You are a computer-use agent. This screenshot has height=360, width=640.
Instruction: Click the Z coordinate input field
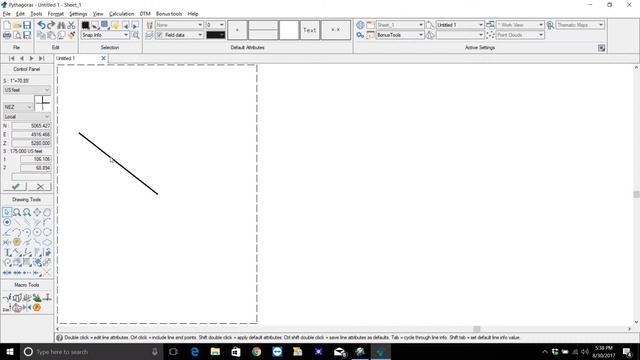pyautogui.click(x=31, y=143)
